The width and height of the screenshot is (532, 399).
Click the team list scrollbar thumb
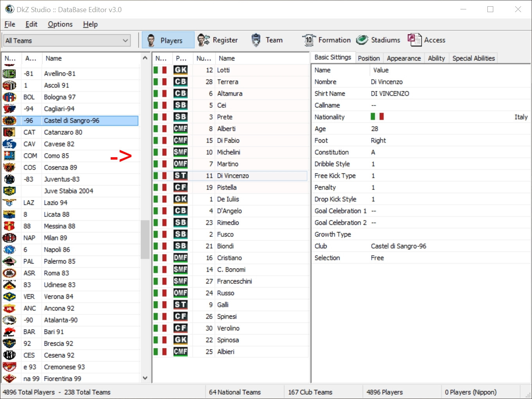point(145,239)
